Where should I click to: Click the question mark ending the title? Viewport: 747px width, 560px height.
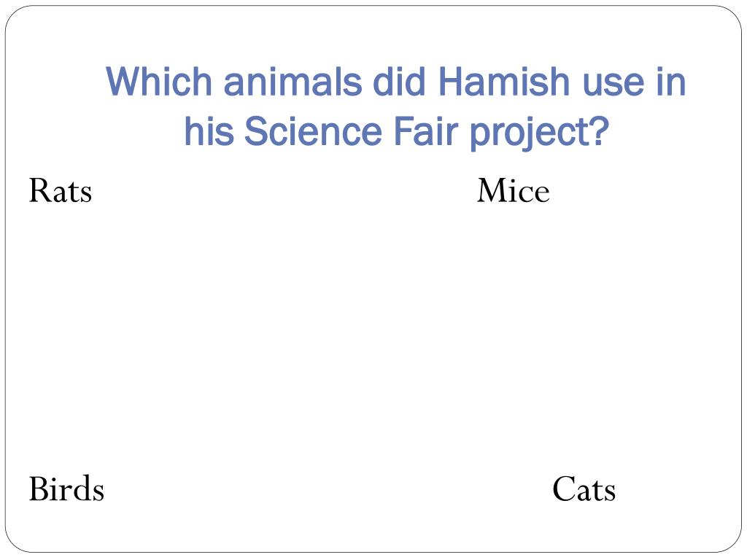600,131
